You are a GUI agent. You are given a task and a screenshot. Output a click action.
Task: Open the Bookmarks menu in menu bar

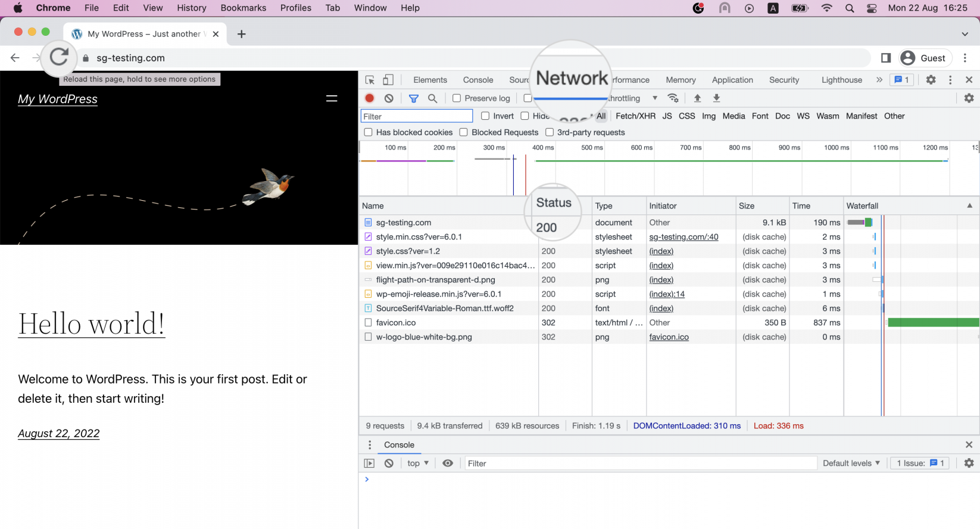(x=244, y=8)
